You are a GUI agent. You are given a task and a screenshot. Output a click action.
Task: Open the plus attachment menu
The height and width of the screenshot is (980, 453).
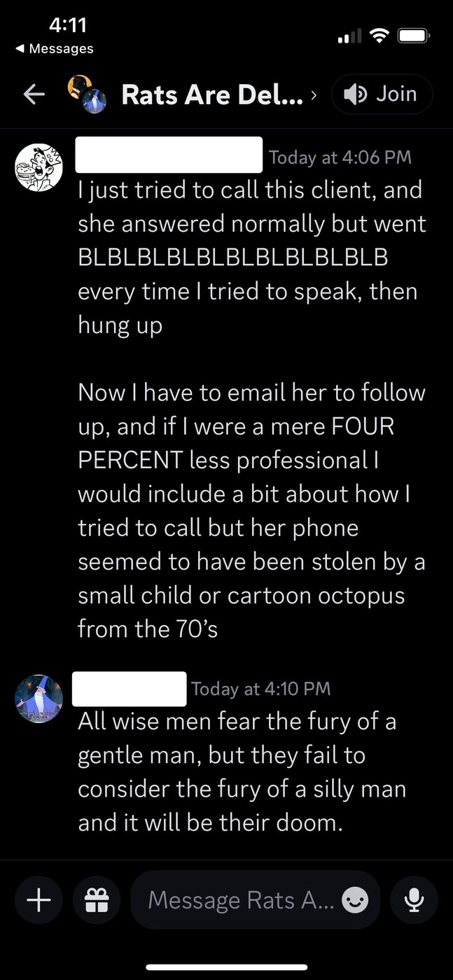(x=39, y=900)
